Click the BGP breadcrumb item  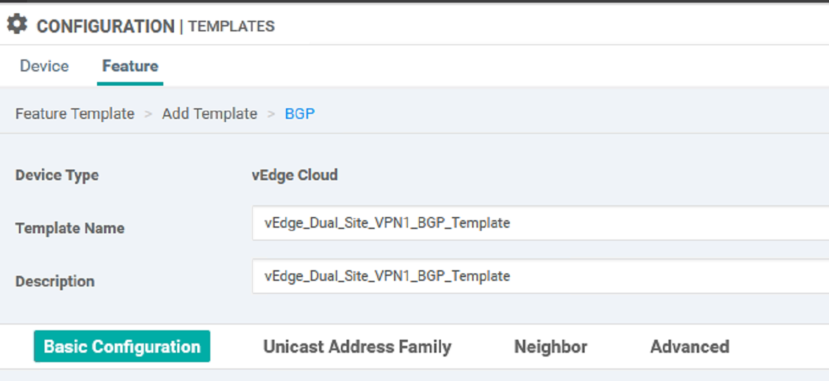coord(300,114)
